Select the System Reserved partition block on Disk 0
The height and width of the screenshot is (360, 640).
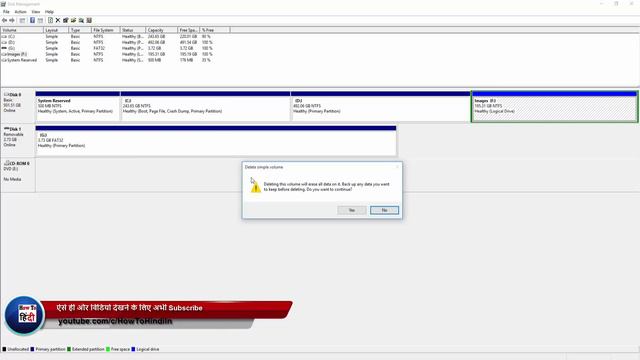[x=78, y=106]
